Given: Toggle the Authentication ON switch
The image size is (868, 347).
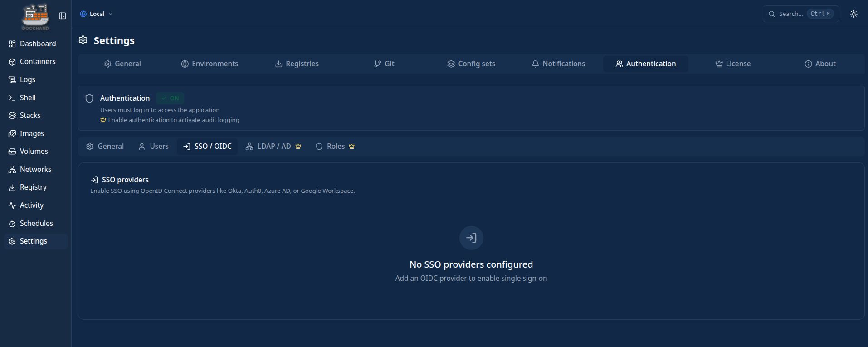Looking at the screenshot, I should 170,98.
